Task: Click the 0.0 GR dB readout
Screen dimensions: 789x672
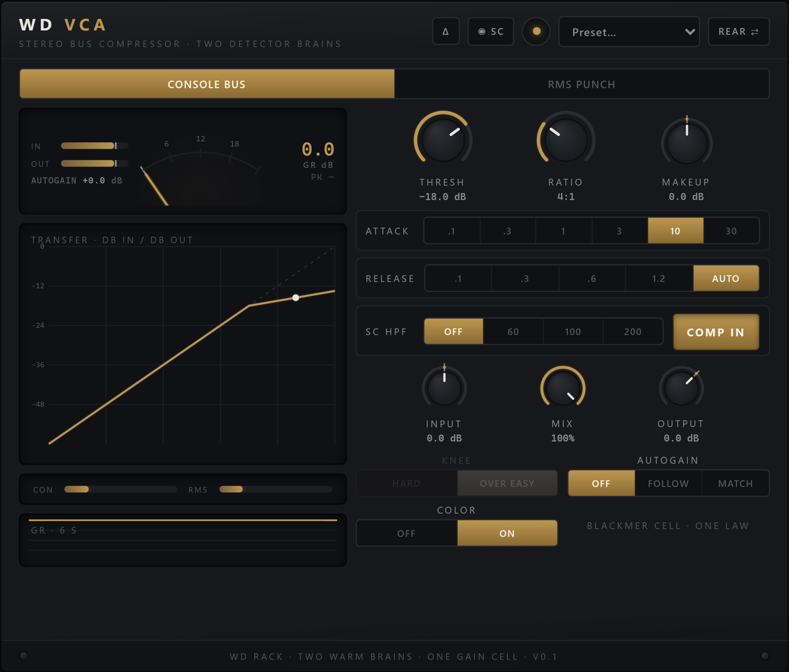Action: tap(318, 149)
